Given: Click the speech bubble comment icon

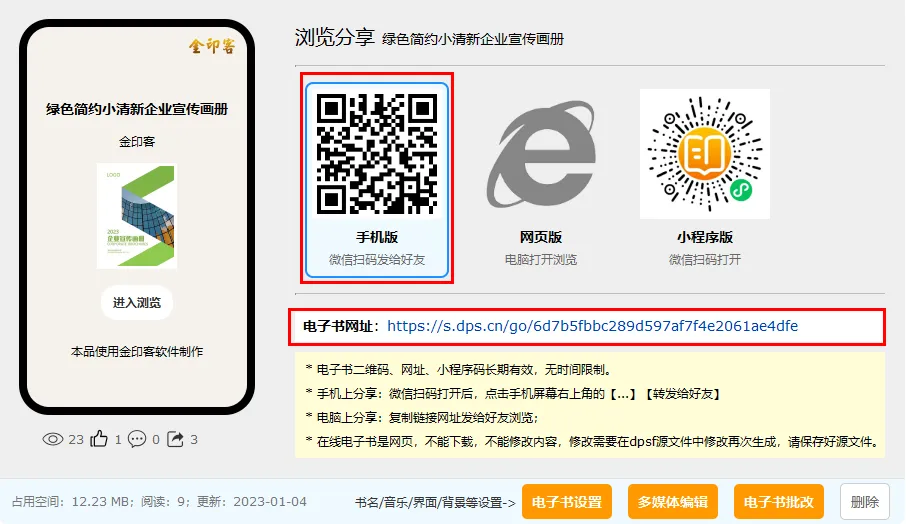Looking at the screenshot, I should [137, 439].
